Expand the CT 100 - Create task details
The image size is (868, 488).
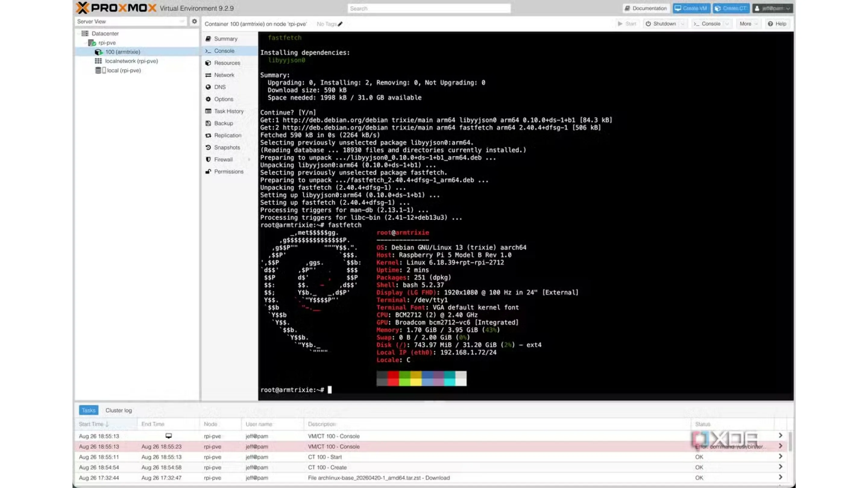(x=780, y=467)
